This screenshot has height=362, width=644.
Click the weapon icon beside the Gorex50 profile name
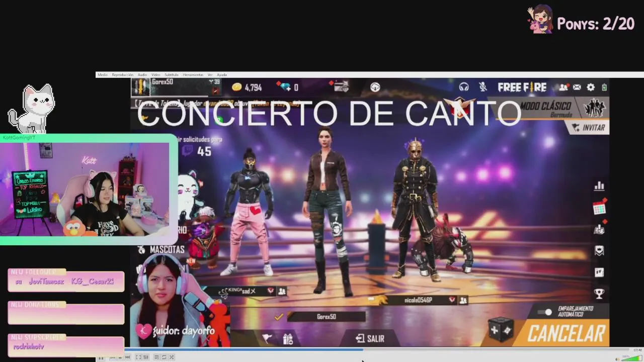(215, 91)
